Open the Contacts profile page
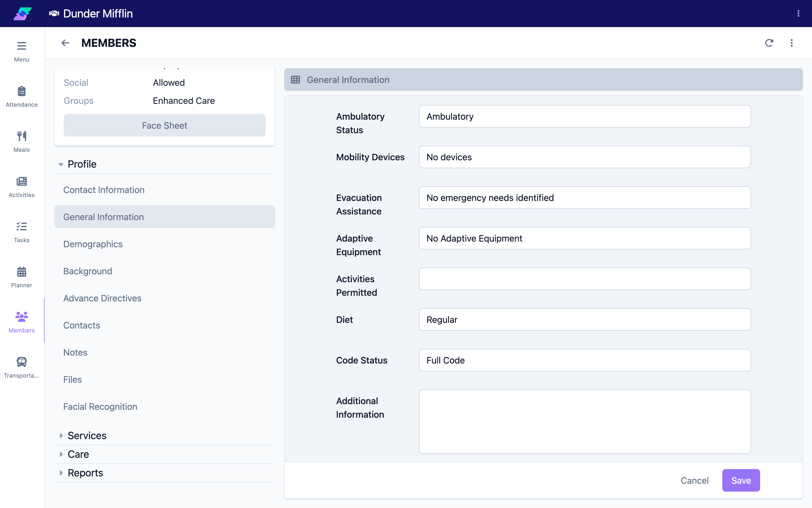 (x=164, y=325)
